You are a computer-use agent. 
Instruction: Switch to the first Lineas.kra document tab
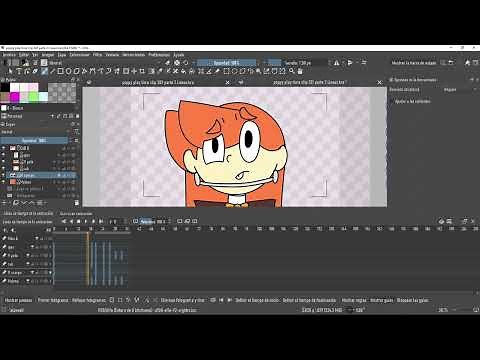(158, 82)
